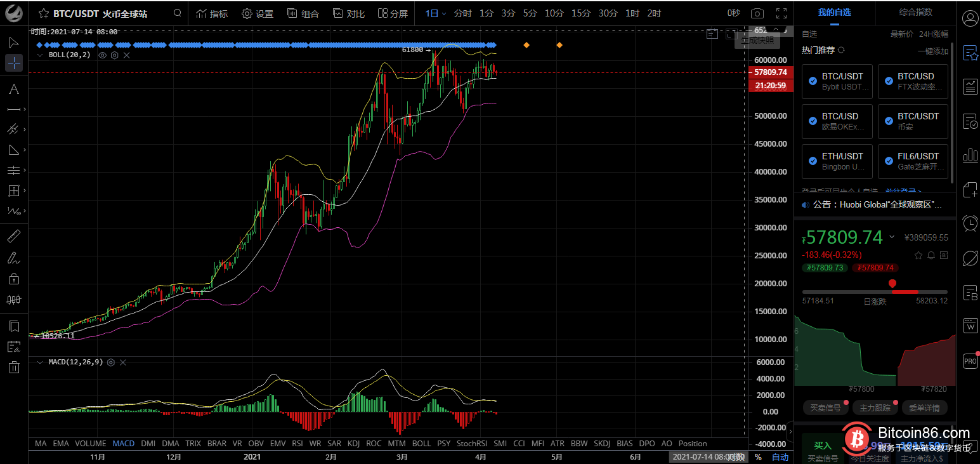Open the PRO icon in right sidebar

970,361
